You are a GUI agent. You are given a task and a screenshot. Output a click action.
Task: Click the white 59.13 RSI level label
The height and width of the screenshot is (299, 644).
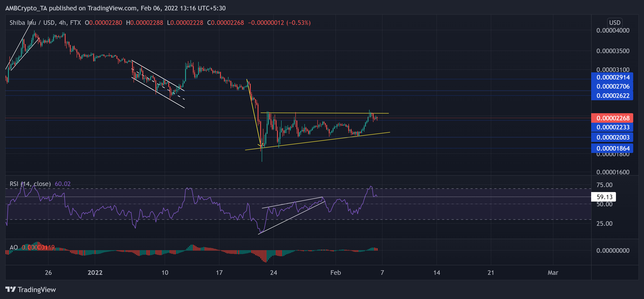point(603,197)
